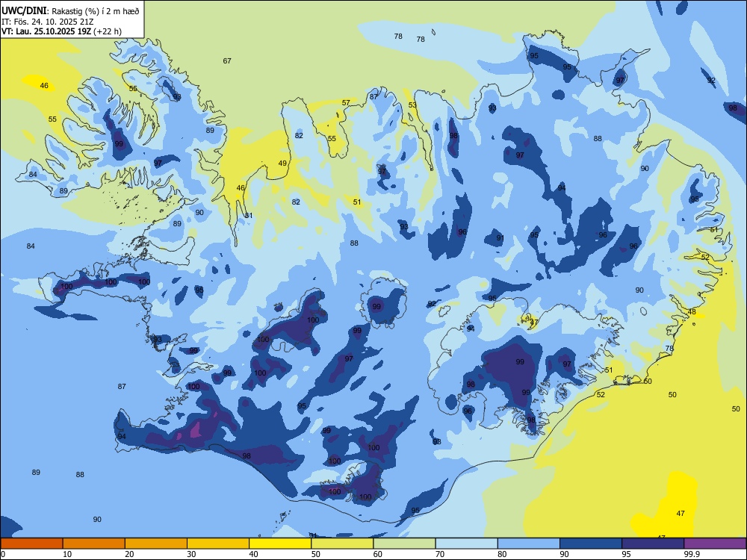The height and width of the screenshot is (560, 747).
Task: Click the pale blue 70–80 legend swatch
Action: [x=466, y=544]
